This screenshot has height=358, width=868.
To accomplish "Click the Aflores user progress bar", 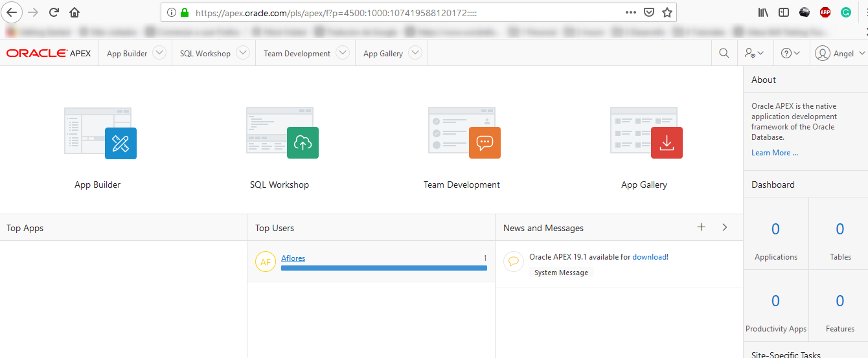I will coord(383,267).
